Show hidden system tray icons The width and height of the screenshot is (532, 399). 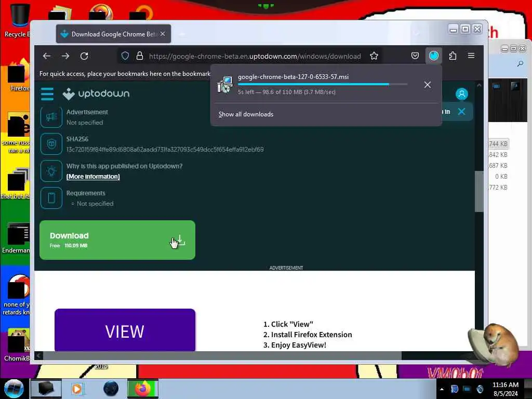pos(442,389)
